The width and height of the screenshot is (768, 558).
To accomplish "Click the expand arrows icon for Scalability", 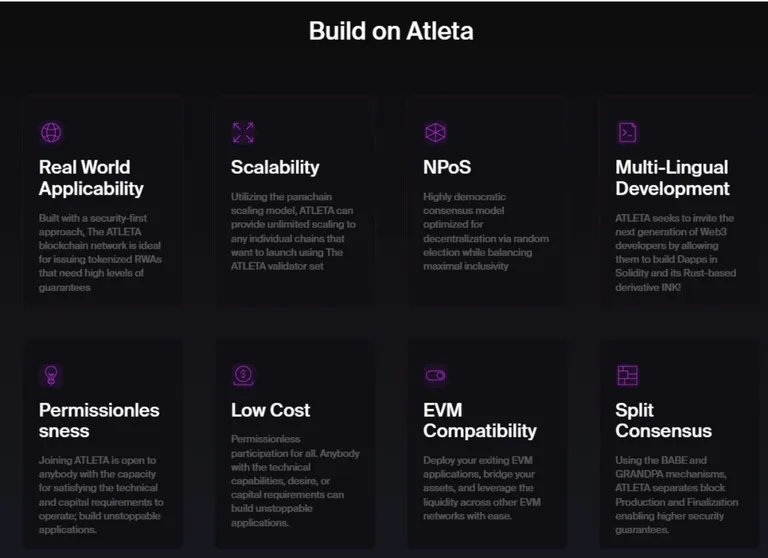I will [243, 132].
